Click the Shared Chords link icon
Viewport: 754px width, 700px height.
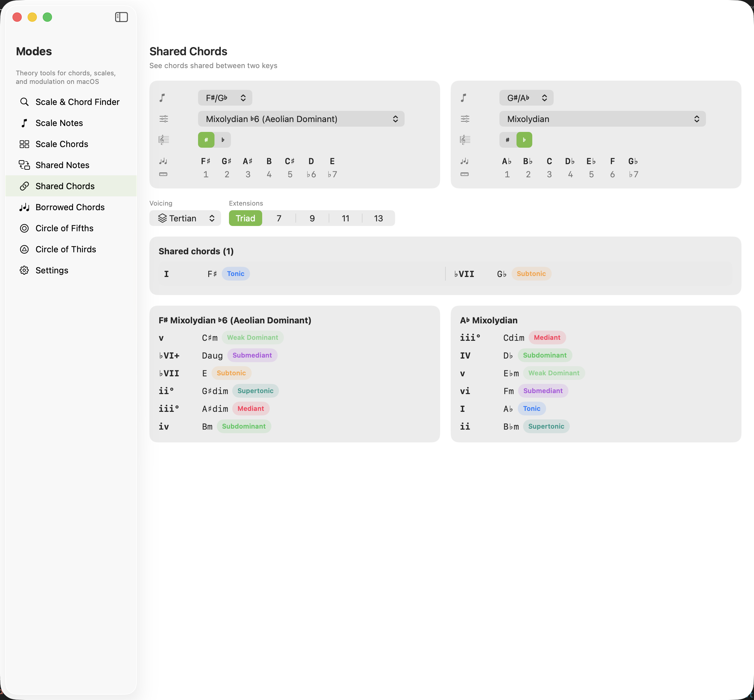click(x=24, y=186)
